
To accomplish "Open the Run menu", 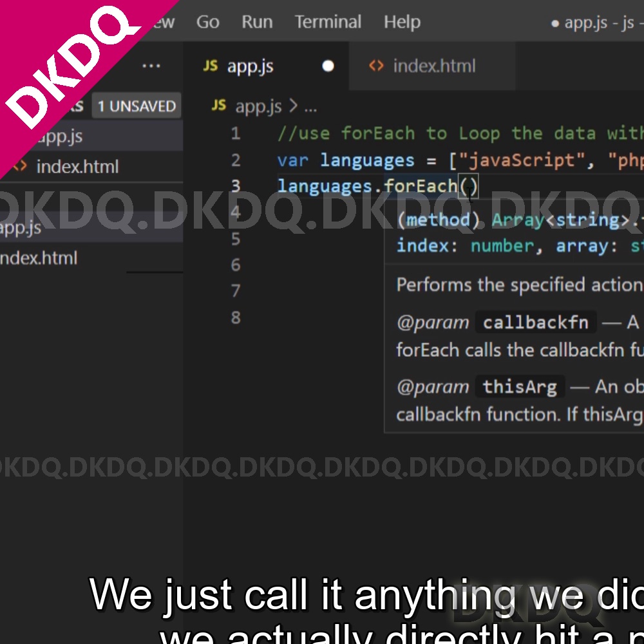I will 257,22.
